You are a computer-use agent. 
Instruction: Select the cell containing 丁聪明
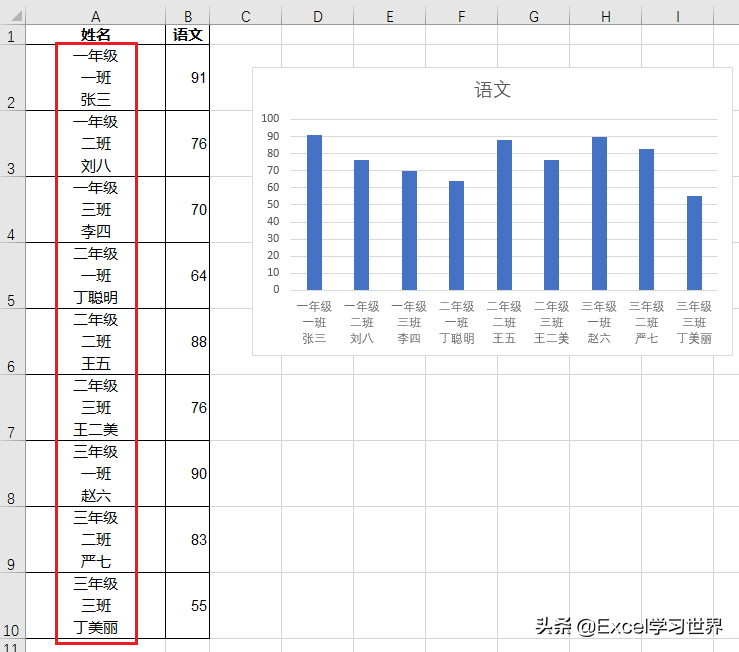(x=96, y=276)
